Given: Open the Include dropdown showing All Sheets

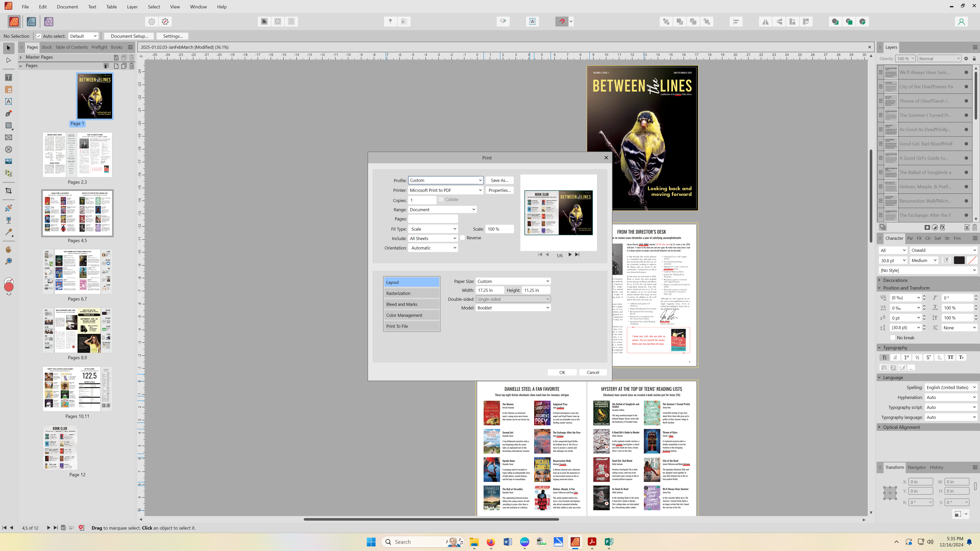Looking at the screenshot, I should pos(433,239).
